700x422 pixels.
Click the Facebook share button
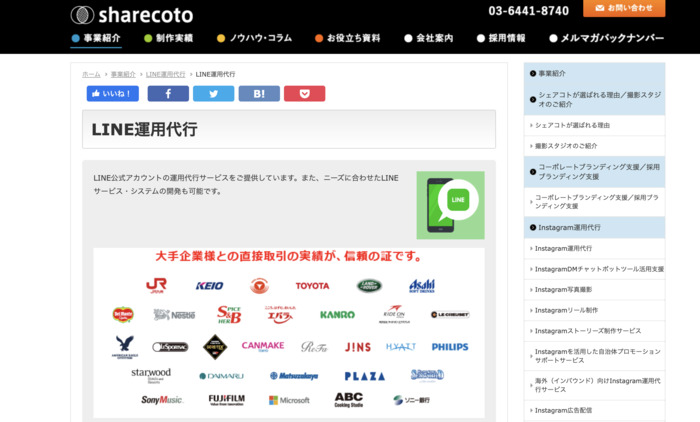(168, 94)
